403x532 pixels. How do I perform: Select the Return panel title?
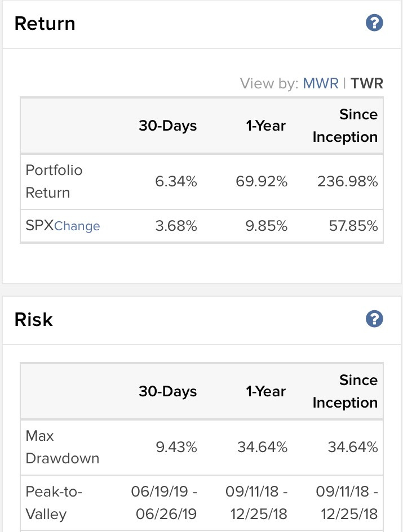point(45,24)
